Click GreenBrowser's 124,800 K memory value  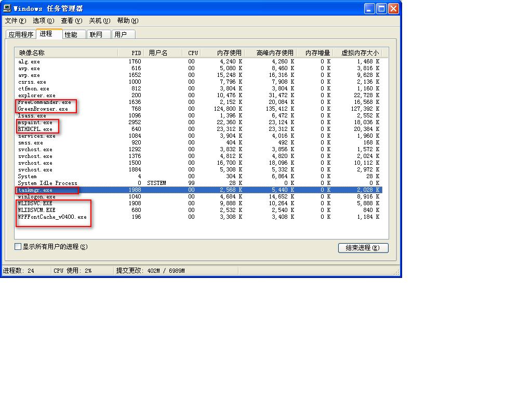pyautogui.click(x=228, y=109)
